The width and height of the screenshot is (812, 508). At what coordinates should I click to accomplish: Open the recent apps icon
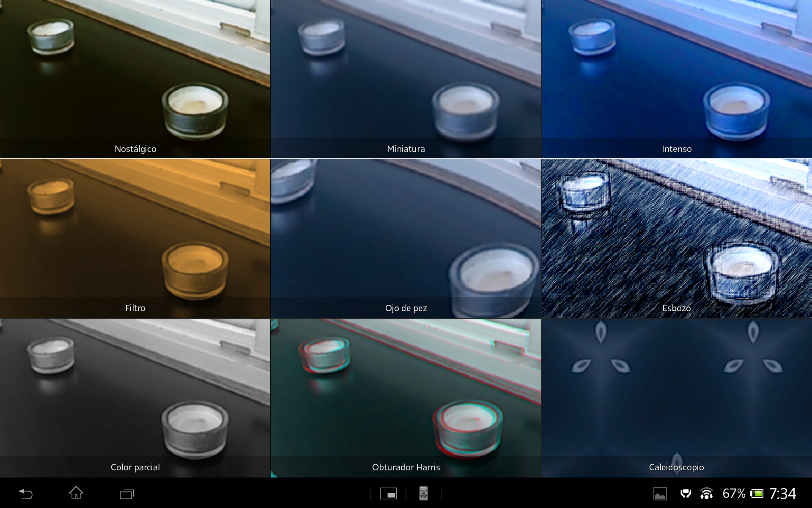(x=126, y=494)
